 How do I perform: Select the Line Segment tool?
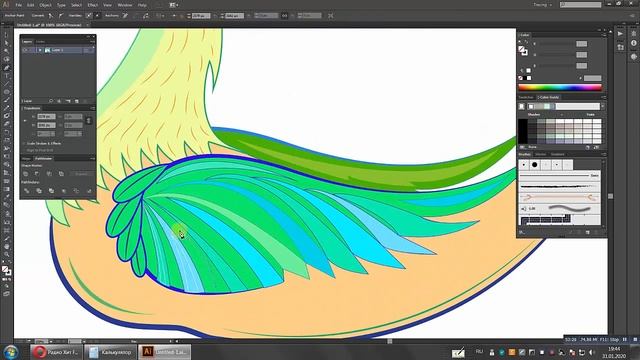click(6, 84)
